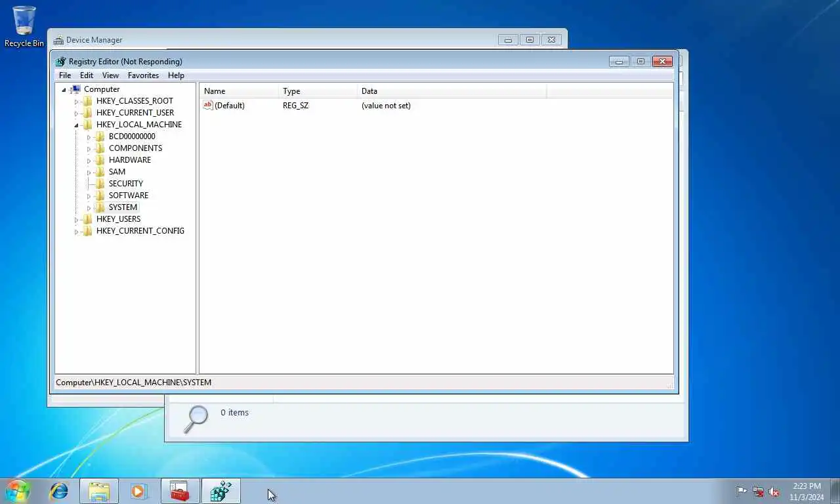Open Windows Explorer from the taskbar
The height and width of the screenshot is (504, 840).
pyautogui.click(x=99, y=491)
